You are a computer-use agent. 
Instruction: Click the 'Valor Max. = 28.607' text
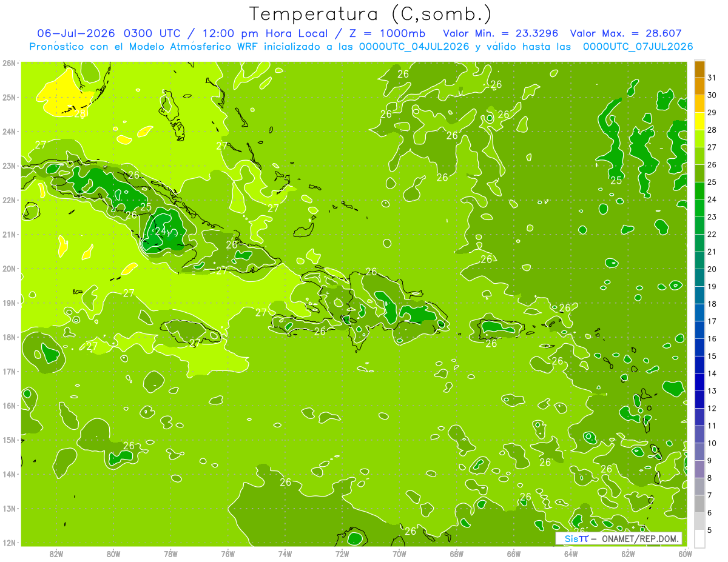point(626,33)
